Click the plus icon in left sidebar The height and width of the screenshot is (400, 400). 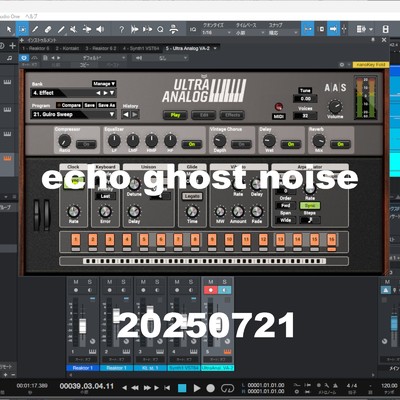click(13, 46)
